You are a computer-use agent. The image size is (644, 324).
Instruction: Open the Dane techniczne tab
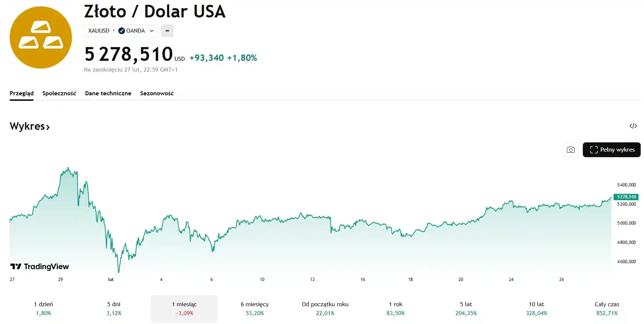(108, 93)
